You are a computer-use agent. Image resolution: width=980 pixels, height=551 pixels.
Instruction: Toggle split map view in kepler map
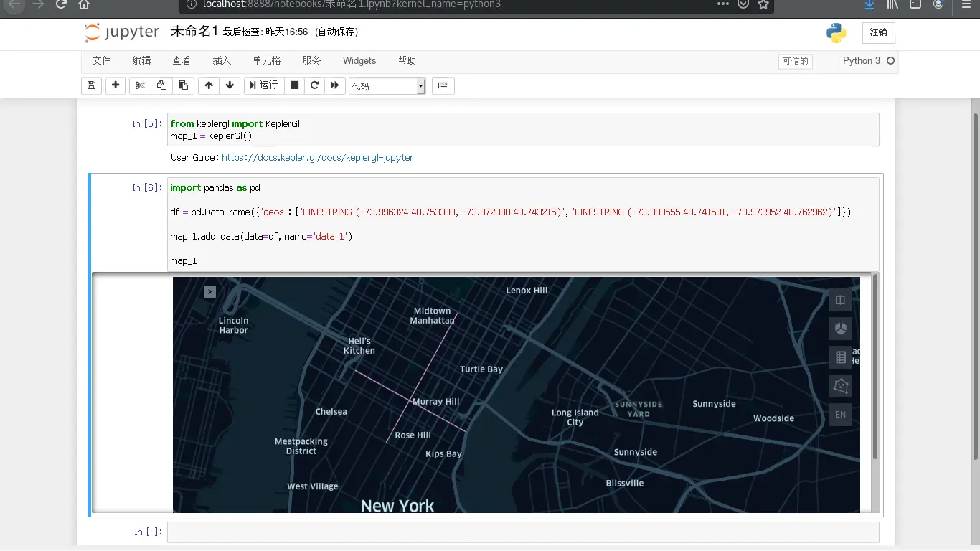pos(841,300)
